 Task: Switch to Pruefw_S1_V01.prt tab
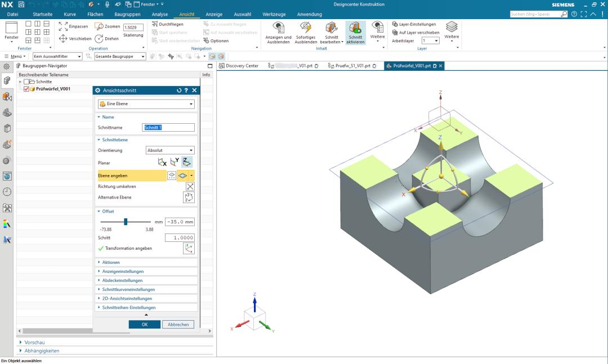coord(349,66)
